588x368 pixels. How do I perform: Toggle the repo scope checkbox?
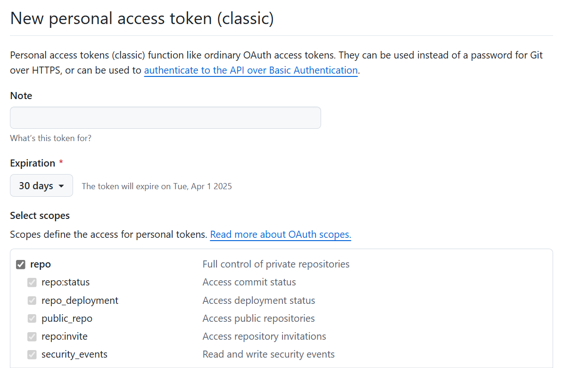pos(21,265)
